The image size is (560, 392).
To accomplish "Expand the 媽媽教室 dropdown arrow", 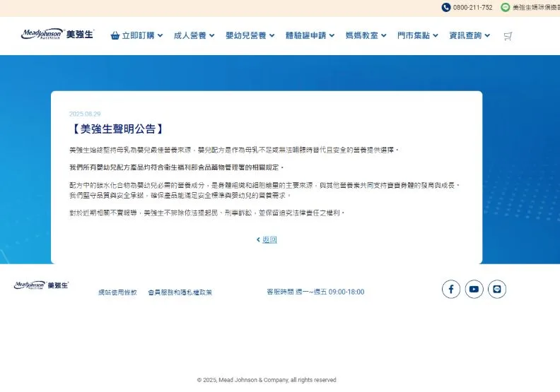I will tap(383, 35).
